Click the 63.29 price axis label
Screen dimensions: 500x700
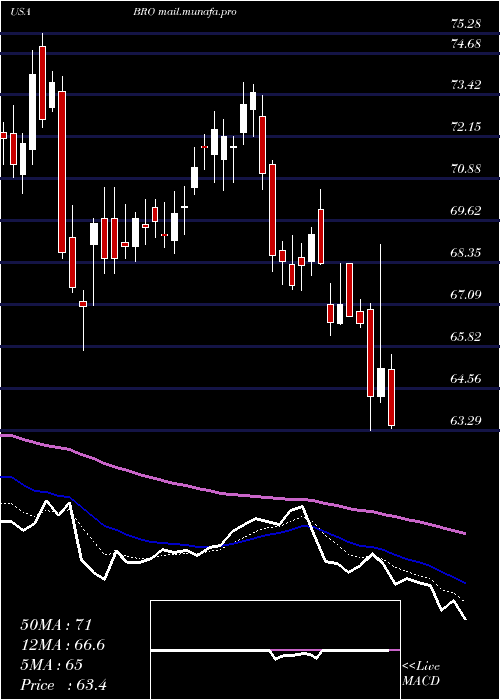tap(466, 421)
